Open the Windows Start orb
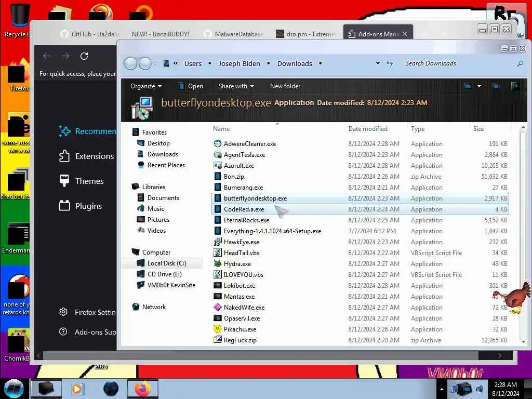The image size is (532, 399). point(14,389)
